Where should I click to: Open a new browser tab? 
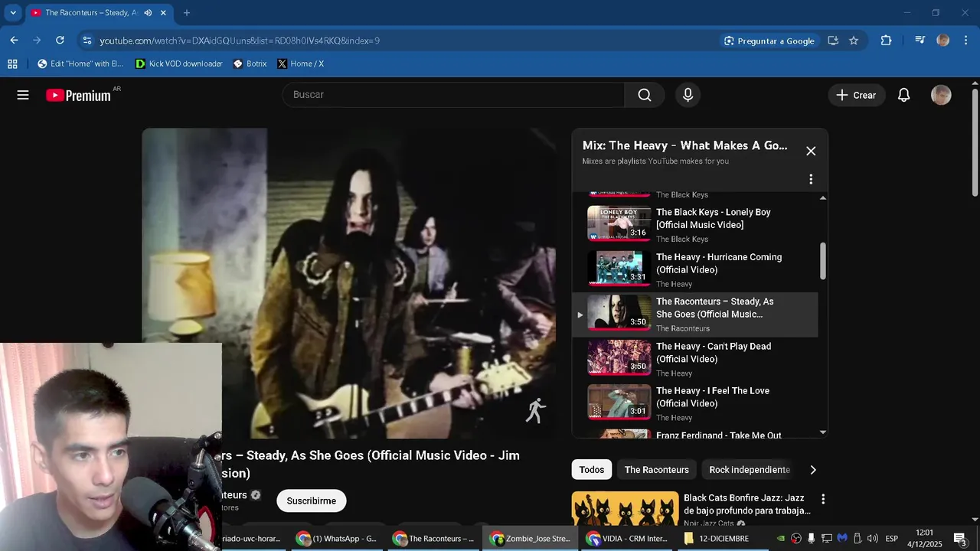coord(186,13)
